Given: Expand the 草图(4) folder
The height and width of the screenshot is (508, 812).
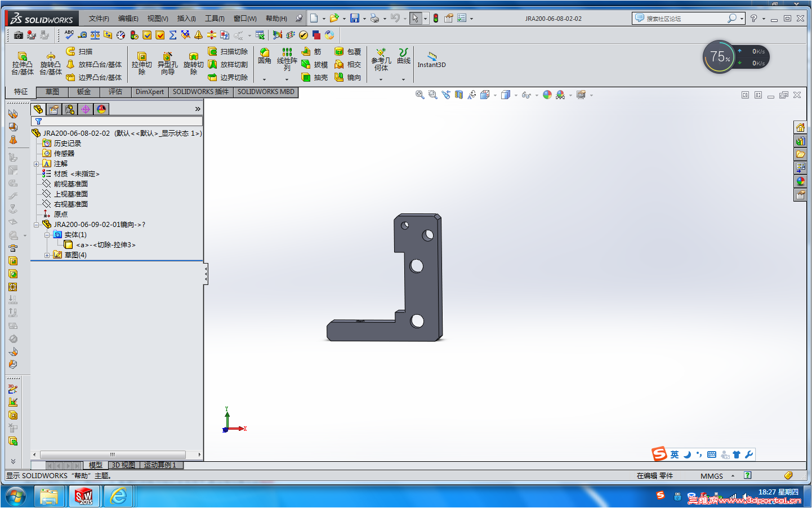Looking at the screenshot, I should [x=47, y=255].
